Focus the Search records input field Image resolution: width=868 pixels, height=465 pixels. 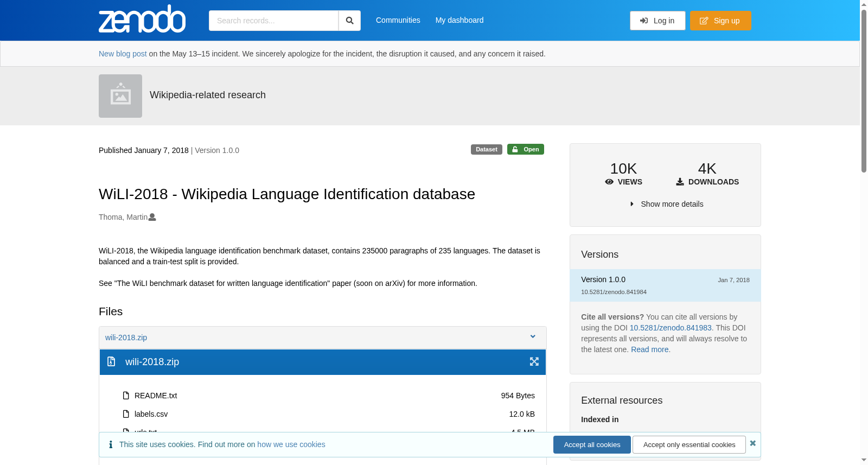(x=274, y=21)
